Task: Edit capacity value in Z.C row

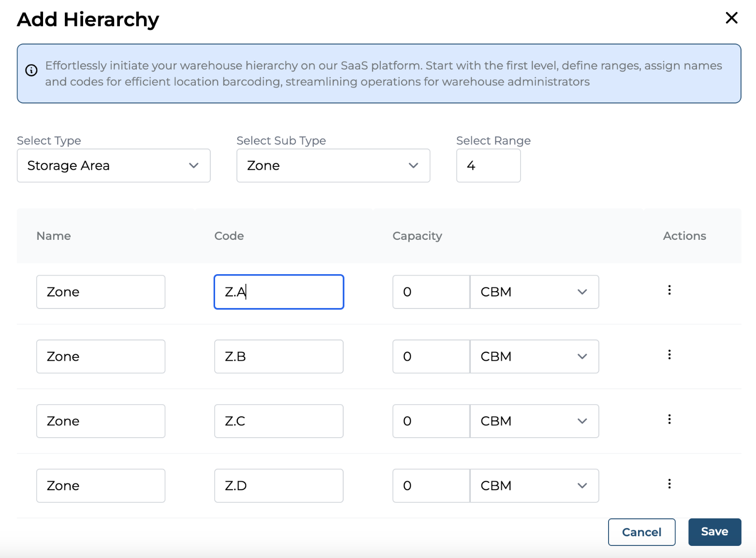Action: pyautogui.click(x=431, y=421)
